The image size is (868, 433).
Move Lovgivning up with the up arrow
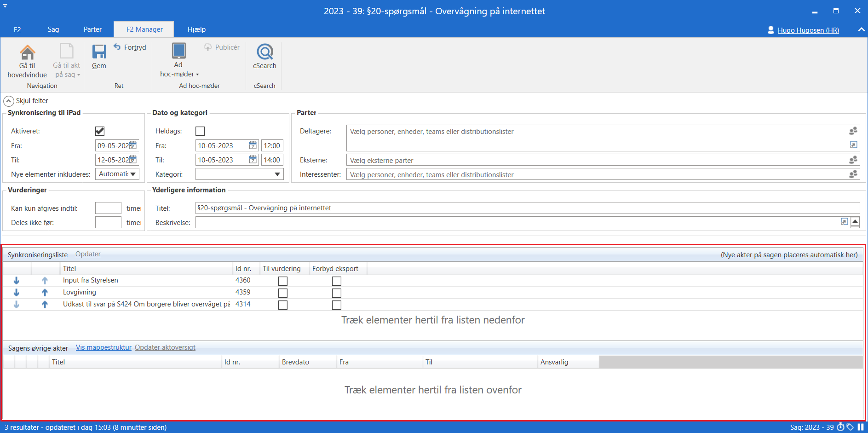tap(45, 292)
